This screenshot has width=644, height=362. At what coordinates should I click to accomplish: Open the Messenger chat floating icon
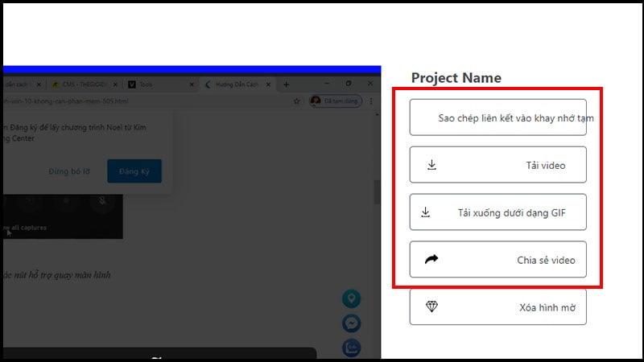pos(351,323)
